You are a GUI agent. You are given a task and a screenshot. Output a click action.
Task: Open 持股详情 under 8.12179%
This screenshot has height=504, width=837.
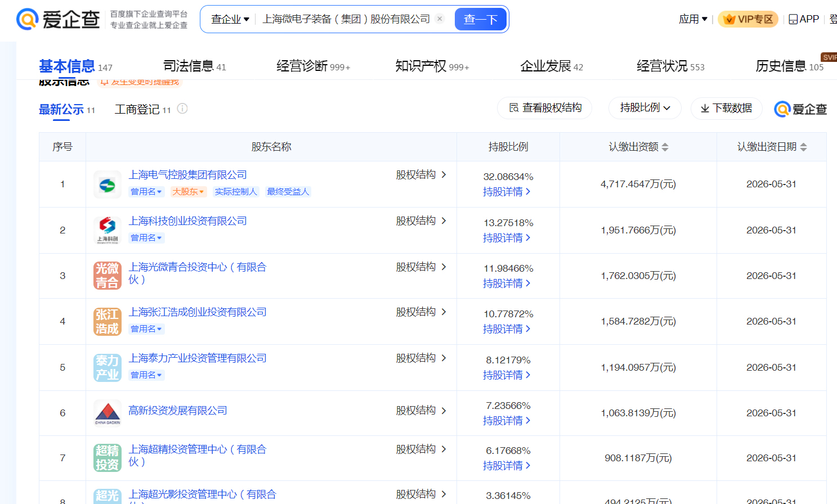pos(507,375)
